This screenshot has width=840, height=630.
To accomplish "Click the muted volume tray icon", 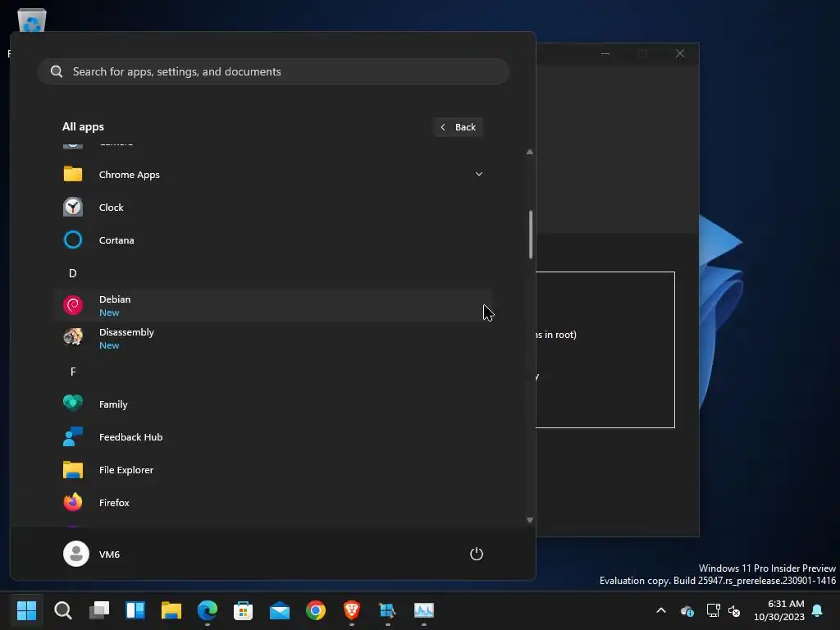I will pos(734,610).
